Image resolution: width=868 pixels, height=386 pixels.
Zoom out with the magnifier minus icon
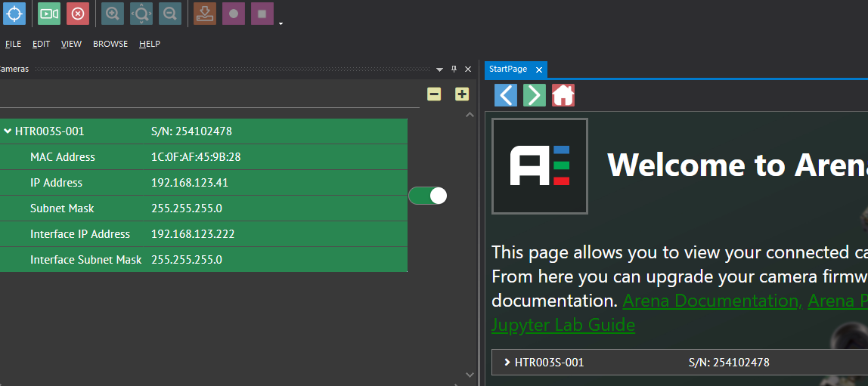point(170,14)
